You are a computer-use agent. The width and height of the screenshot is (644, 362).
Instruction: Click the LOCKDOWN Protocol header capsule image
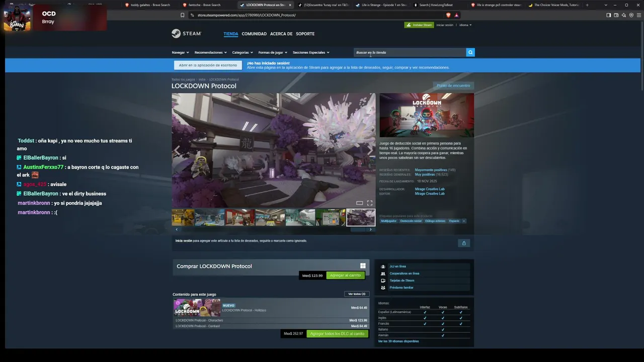click(427, 115)
